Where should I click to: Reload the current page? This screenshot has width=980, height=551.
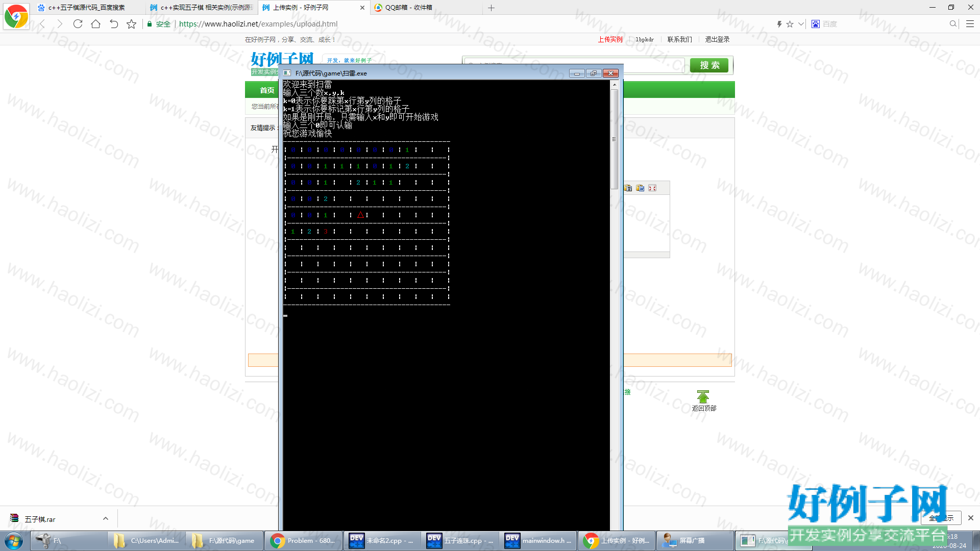[x=78, y=24]
